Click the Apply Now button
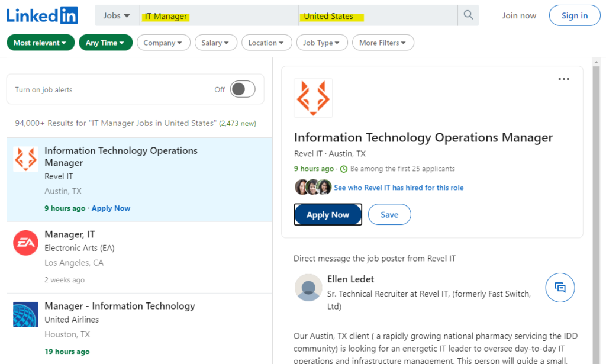 328,215
